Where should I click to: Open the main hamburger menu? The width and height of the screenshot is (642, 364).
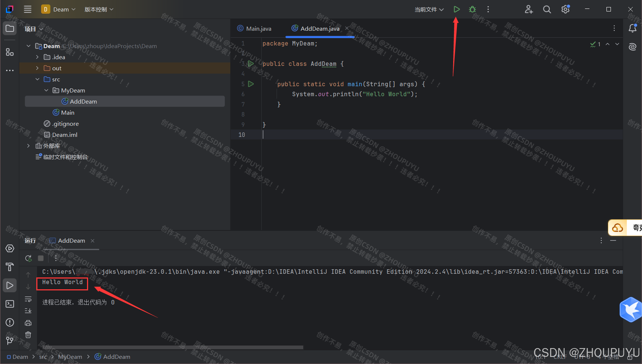28,9
